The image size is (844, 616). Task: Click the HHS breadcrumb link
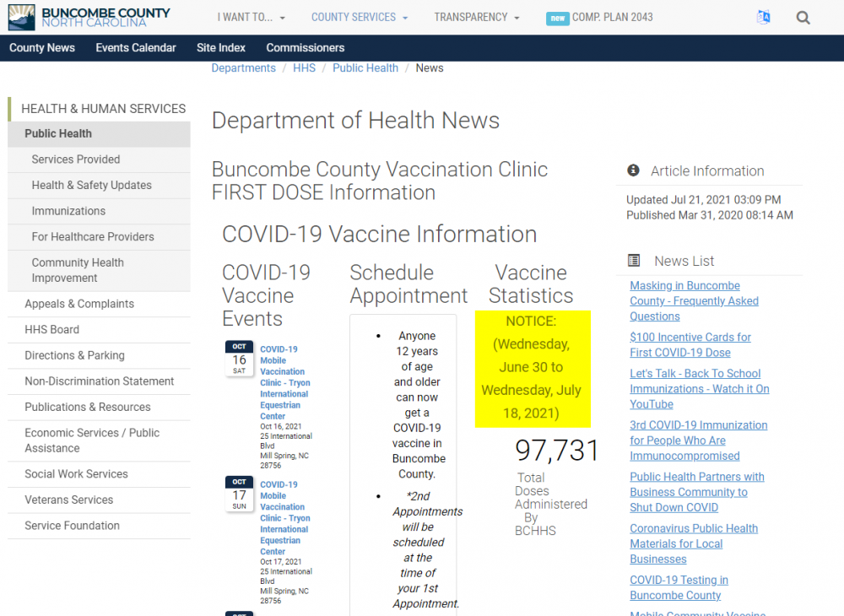click(304, 68)
